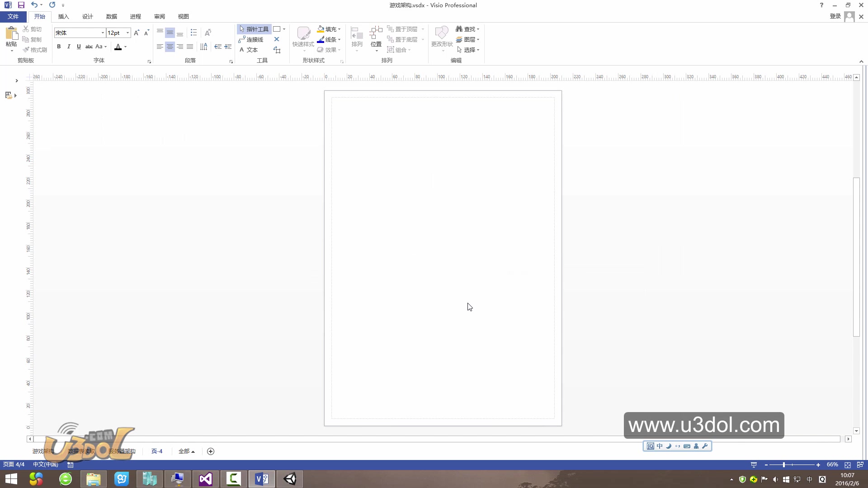Adjust the zoom level slider
This screenshot has width=868, height=488.
click(784, 465)
